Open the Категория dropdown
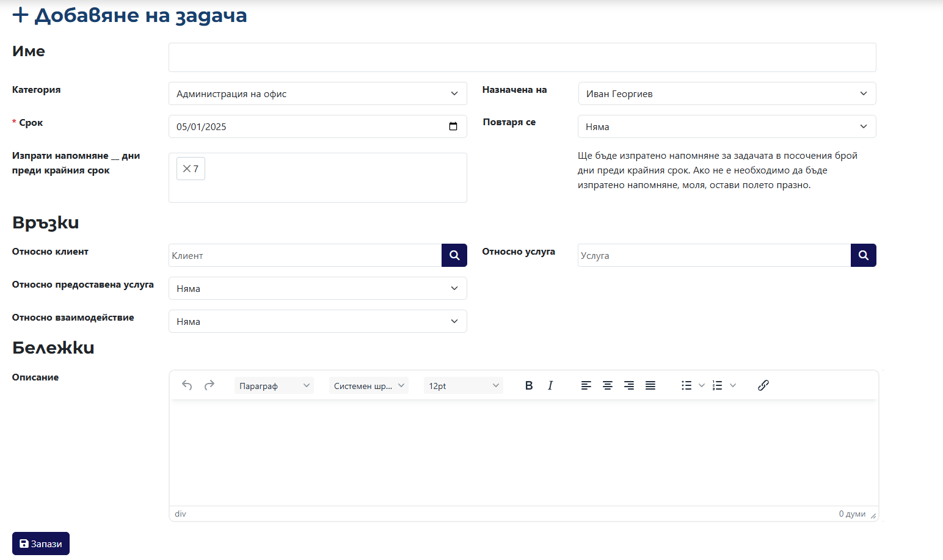Image resolution: width=943 pixels, height=560 pixels. click(x=318, y=93)
